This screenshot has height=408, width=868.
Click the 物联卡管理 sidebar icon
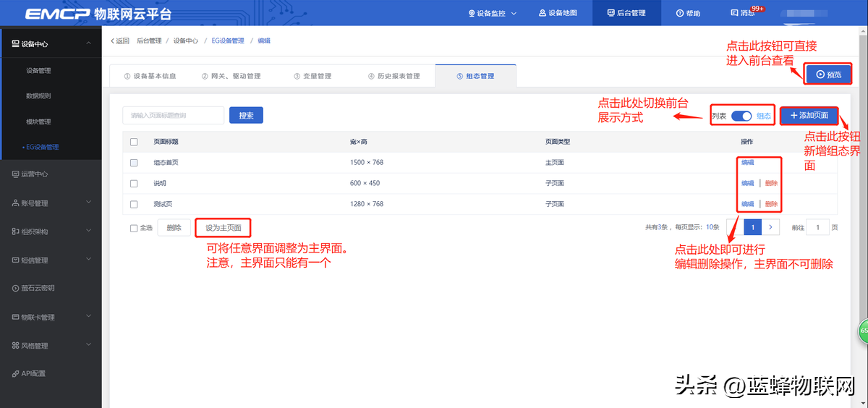click(16, 318)
